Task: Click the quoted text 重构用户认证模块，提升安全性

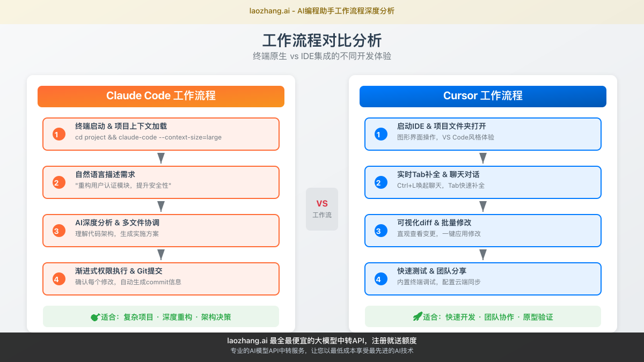Action: pos(123,186)
